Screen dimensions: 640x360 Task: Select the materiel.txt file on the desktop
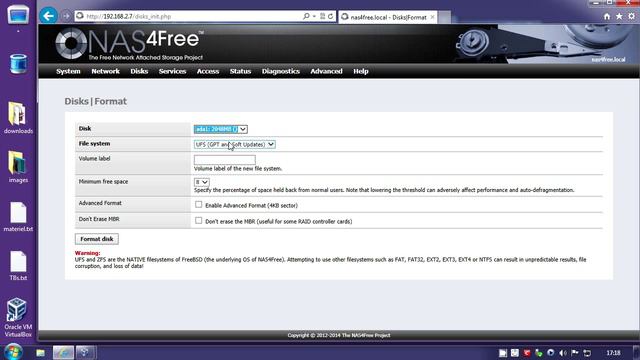tap(18, 216)
